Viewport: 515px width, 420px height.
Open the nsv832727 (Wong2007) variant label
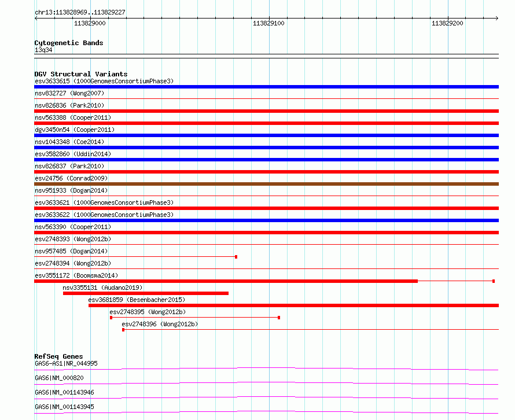point(69,93)
